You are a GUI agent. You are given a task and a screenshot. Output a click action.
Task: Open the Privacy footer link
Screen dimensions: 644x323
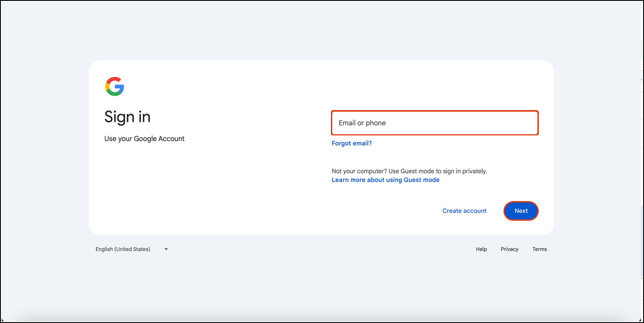[509, 249]
